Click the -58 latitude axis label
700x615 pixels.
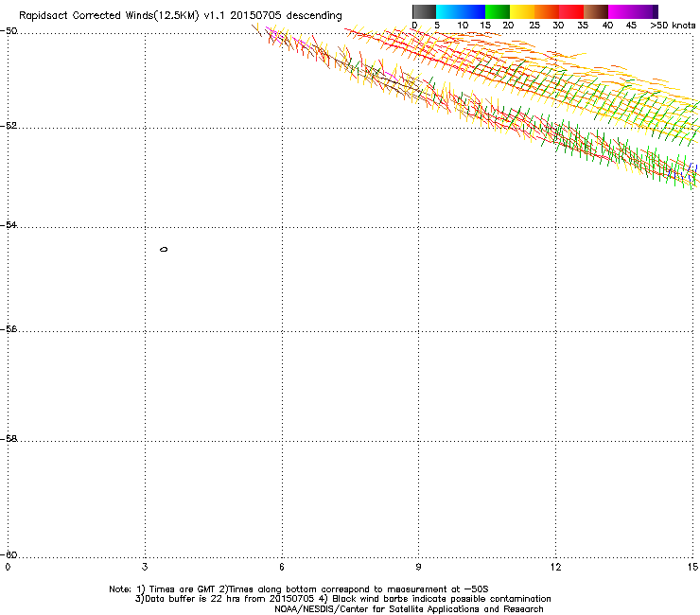tap(9, 439)
